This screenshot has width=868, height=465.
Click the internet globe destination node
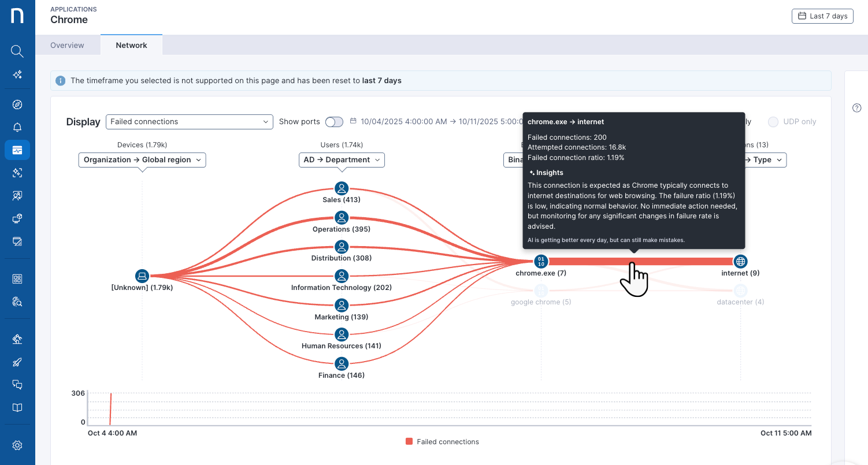click(x=740, y=262)
